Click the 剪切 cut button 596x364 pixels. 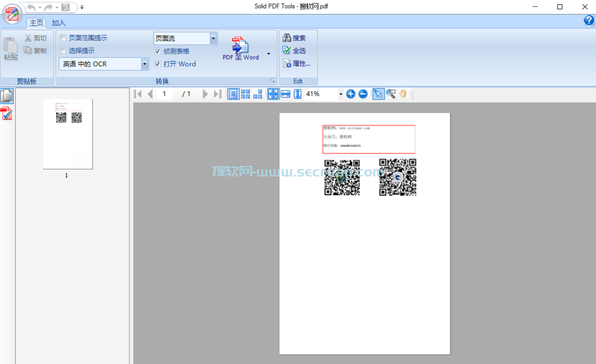tap(35, 38)
